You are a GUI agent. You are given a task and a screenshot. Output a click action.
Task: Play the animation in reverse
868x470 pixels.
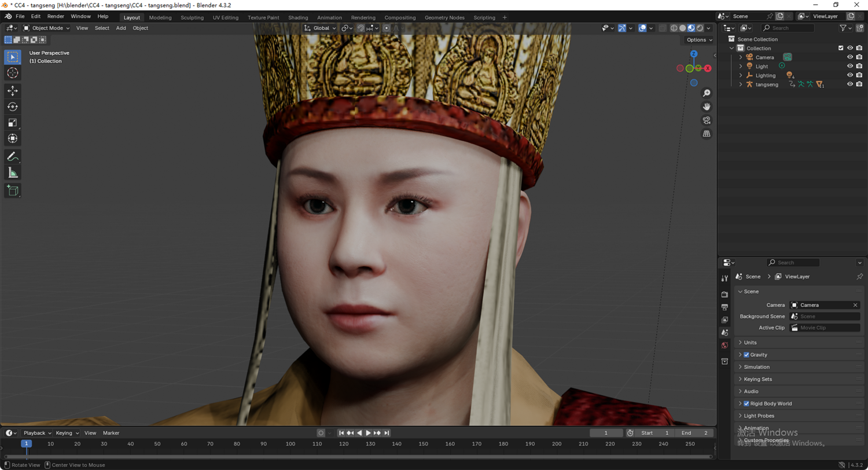pyautogui.click(x=359, y=433)
